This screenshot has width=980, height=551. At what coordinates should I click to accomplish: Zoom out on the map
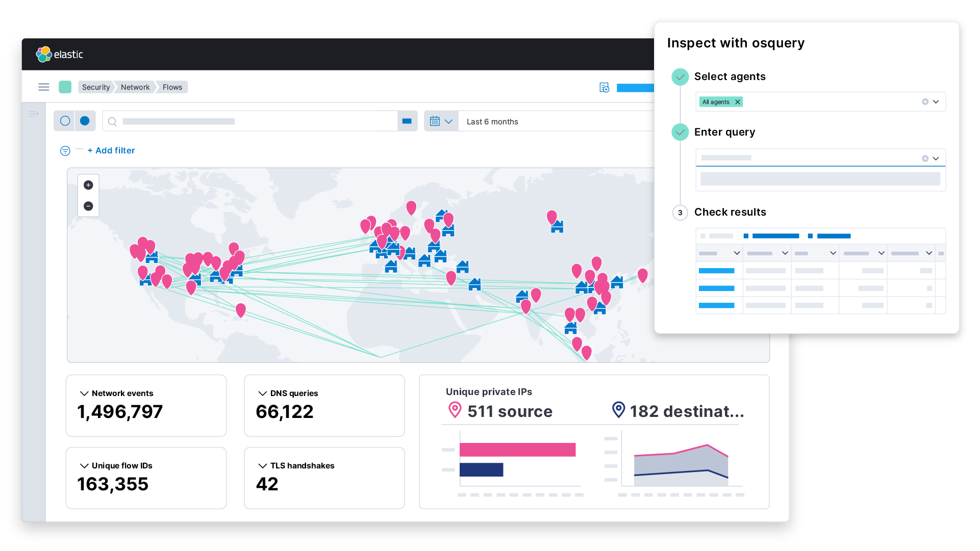(88, 206)
